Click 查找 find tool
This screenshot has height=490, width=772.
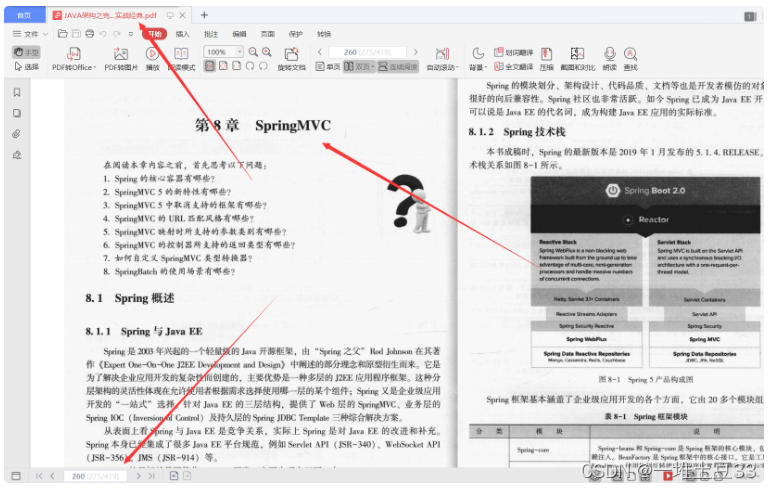[x=630, y=60]
